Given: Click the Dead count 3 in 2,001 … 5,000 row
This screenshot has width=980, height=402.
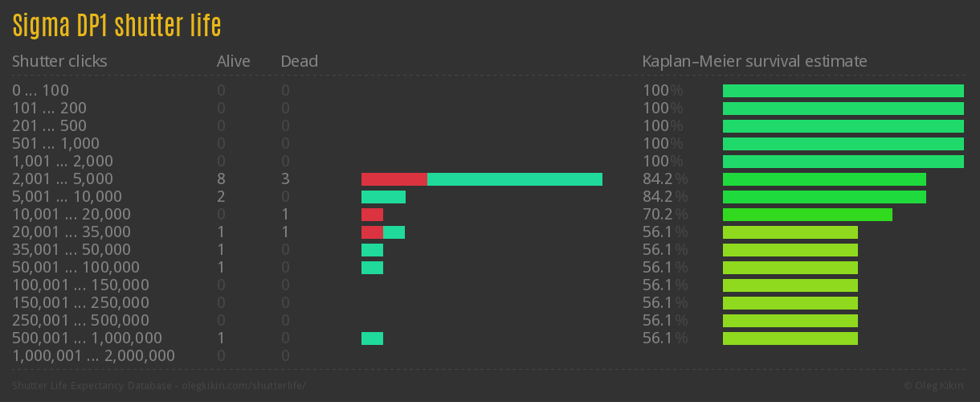Looking at the screenshot, I should click(285, 179).
